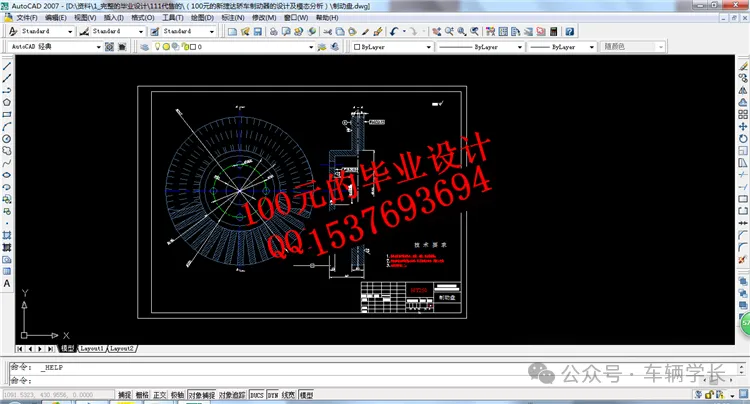Click the Erase modify tool
Viewport: 750px width, 404px height.
(743, 66)
